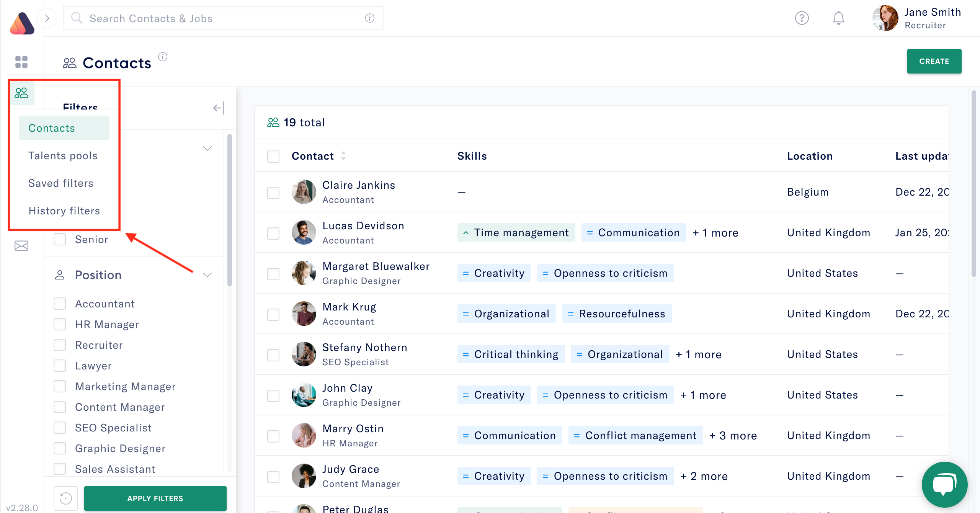Click the info icon next to Contacts heading

[163, 57]
